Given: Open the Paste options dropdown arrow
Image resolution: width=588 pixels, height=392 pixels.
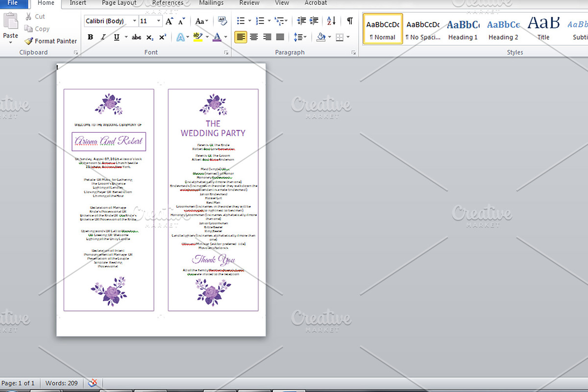Looking at the screenshot, I should (10, 42).
